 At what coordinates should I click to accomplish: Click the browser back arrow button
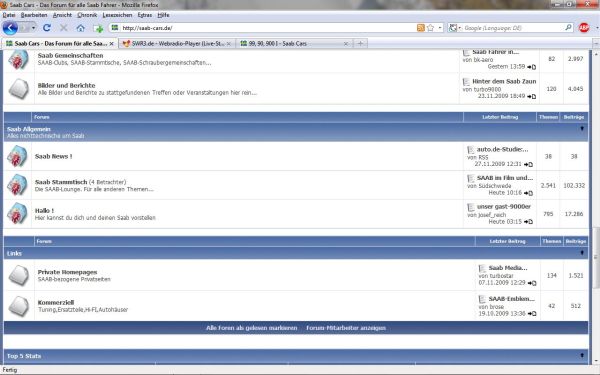[x=10, y=28]
